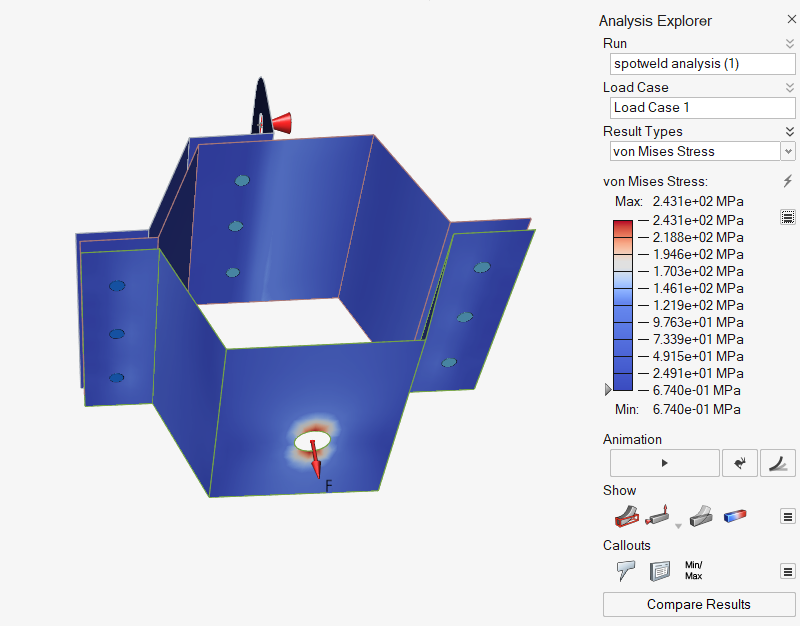Toggle show deformed state icon
The height and width of the screenshot is (626, 800).
coord(703,517)
